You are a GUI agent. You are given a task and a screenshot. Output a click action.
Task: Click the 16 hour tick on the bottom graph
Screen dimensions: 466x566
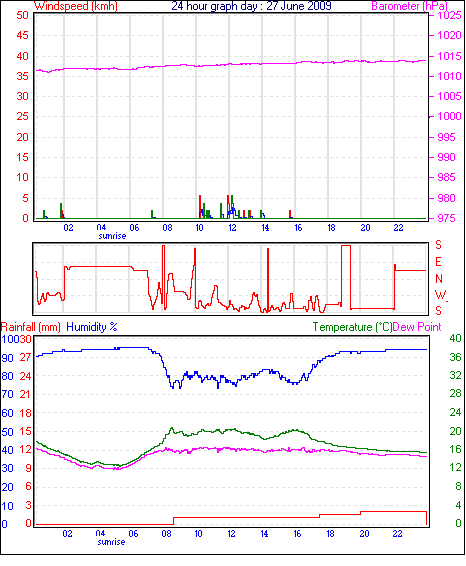coord(297,534)
